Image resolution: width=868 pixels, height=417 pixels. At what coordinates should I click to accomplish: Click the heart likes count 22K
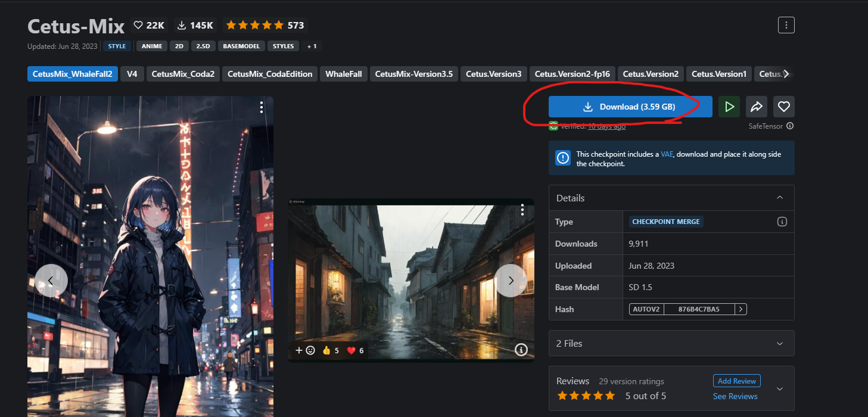pos(149,25)
